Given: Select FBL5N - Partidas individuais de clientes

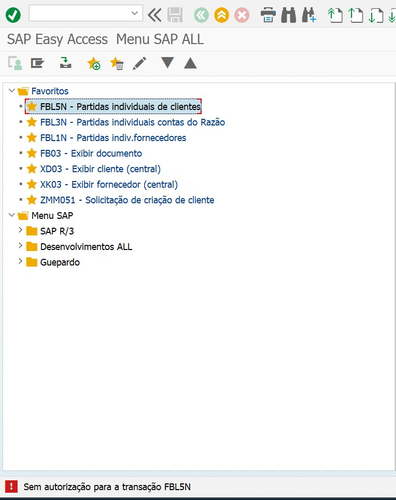Looking at the screenshot, I should (120, 107).
